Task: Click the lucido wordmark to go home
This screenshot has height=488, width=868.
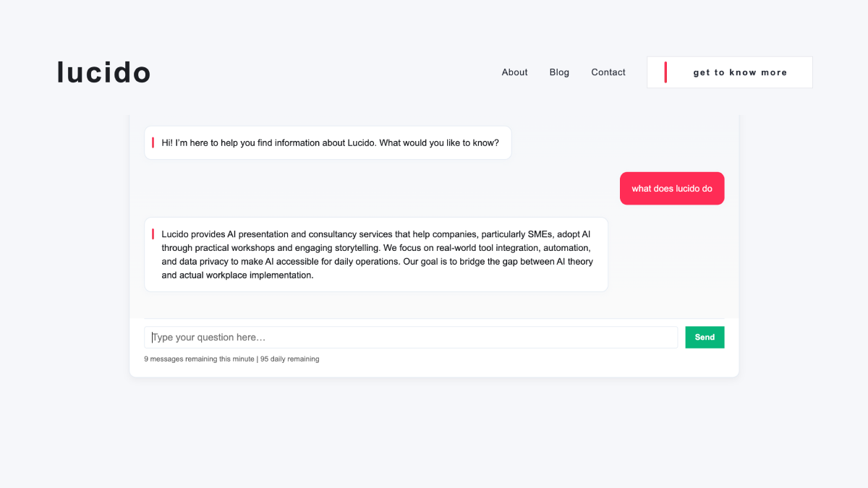Action: (103, 72)
